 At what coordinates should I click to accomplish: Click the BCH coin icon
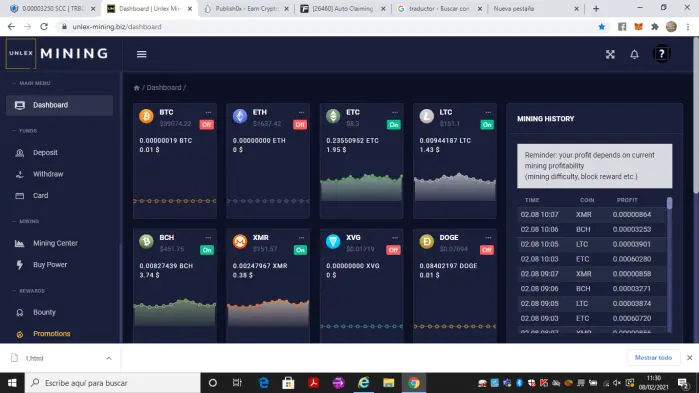click(x=146, y=242)
